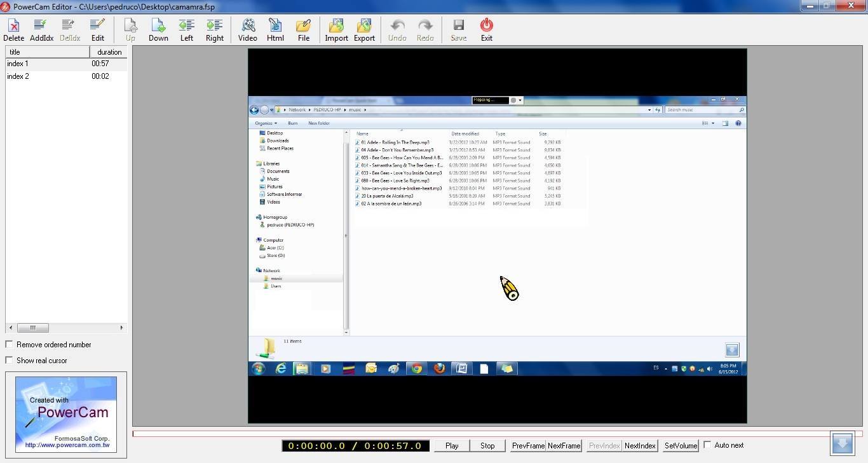The width and height of the screenshot is (868, 463).
Task: Add an index with AddIdx
Action: pyautogui.click(x=41, y=30)
